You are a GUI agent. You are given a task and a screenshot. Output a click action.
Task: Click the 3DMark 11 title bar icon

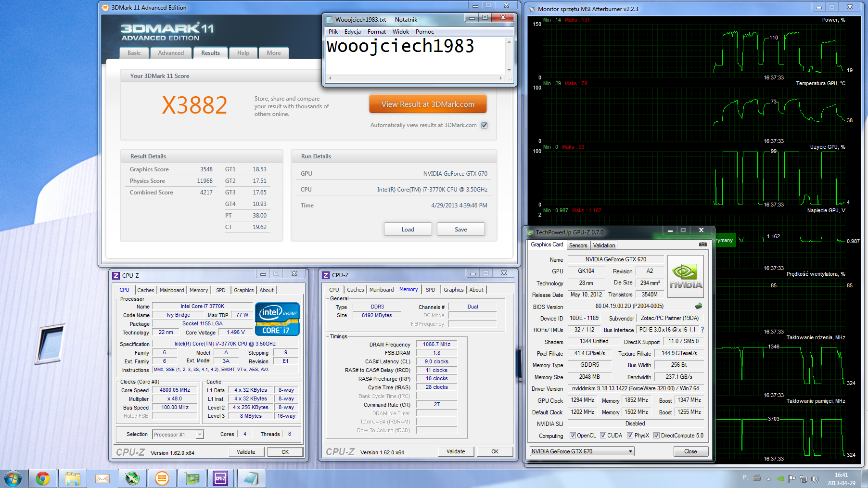click(x=105, y=8)
